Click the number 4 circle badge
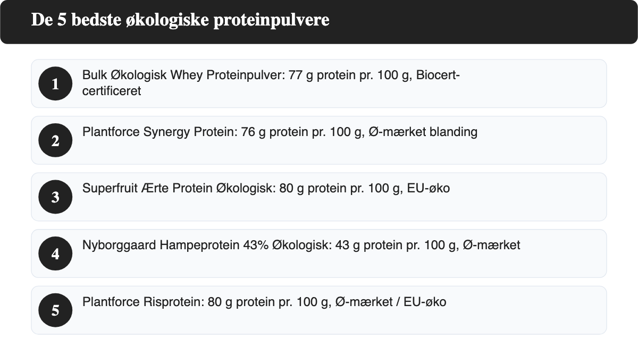 55,253
